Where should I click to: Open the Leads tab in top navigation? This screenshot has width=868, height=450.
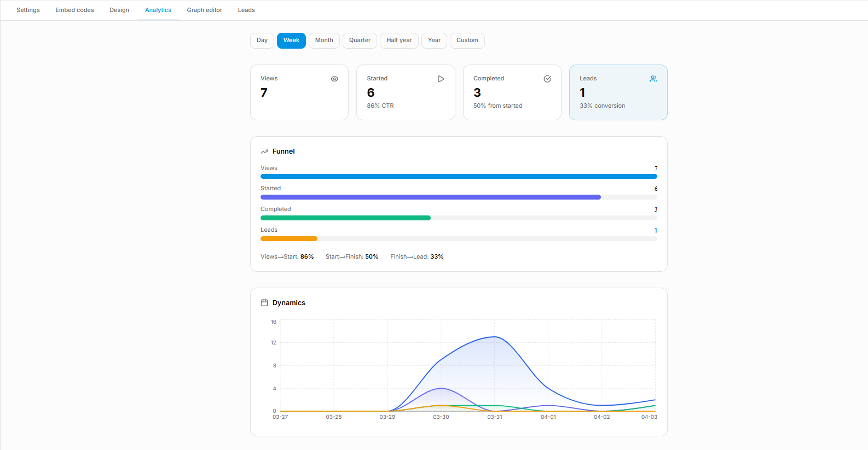[x=246, y=10]
